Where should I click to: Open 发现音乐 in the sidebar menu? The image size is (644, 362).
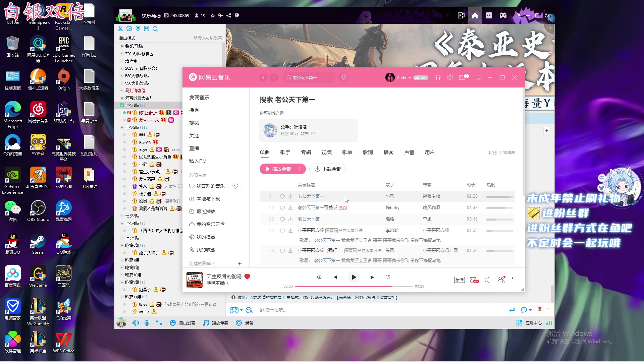199,97
